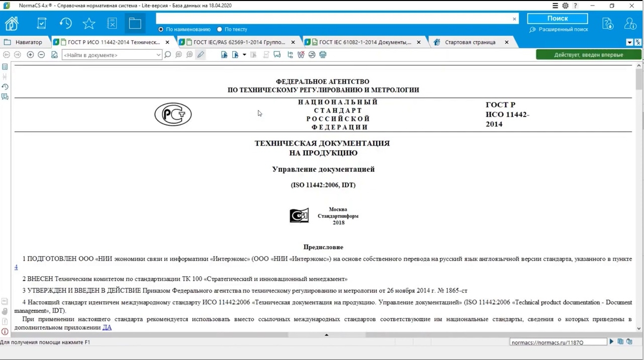Open the comments sidebar icon
The image size is (644, 360).
click(5, 97)
